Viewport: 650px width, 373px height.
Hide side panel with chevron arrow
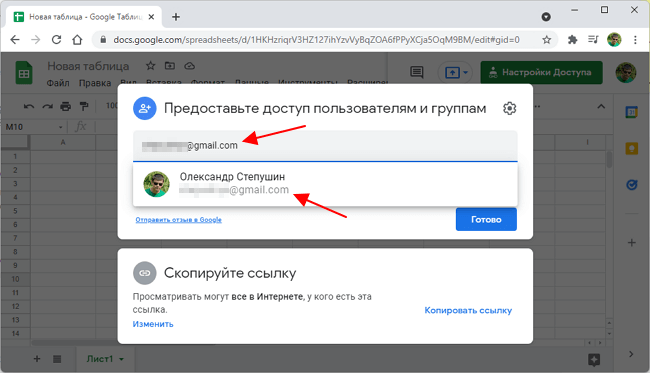(631, 354)
